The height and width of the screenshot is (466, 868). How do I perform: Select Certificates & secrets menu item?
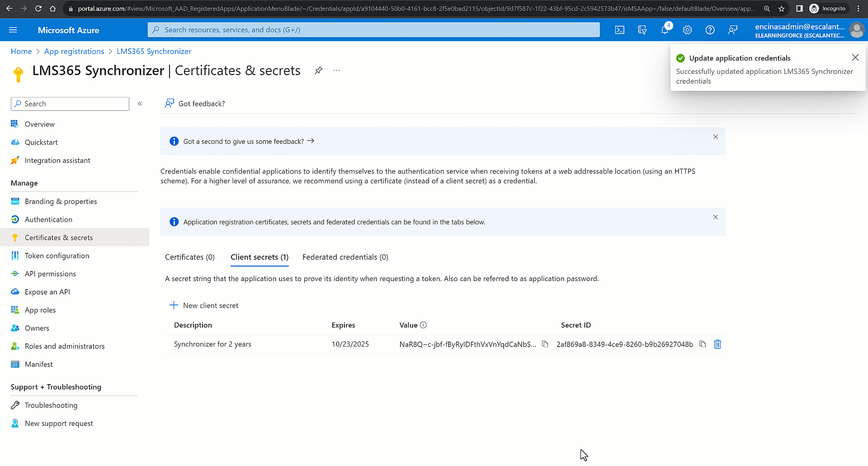(x=75, y=238)
